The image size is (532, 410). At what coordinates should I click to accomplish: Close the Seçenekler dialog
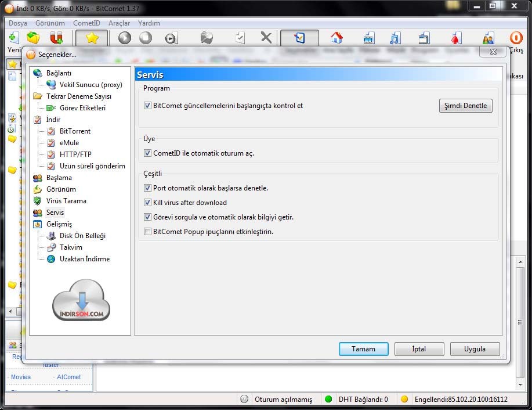point(493,52)
